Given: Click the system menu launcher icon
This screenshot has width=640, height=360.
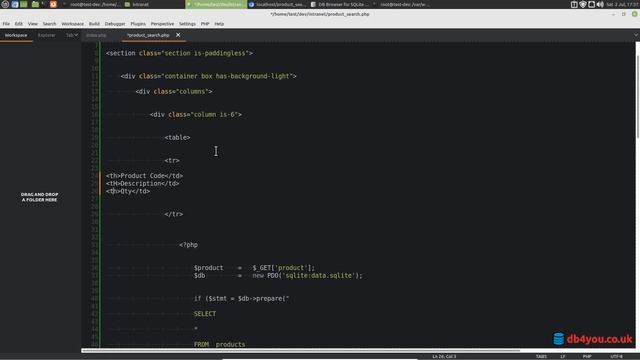Looking at the screenshot, I should click(5, 4).
